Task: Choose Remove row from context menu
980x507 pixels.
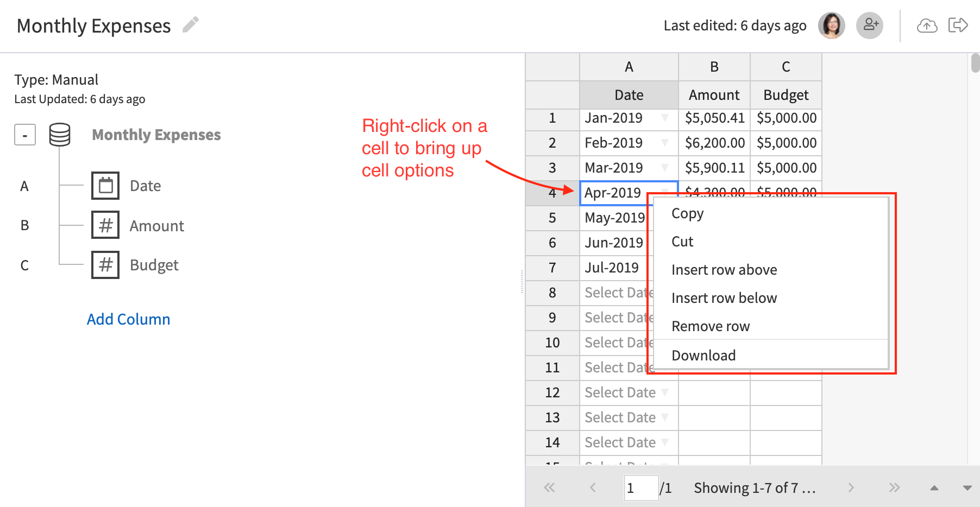Action: click(711, 326)
